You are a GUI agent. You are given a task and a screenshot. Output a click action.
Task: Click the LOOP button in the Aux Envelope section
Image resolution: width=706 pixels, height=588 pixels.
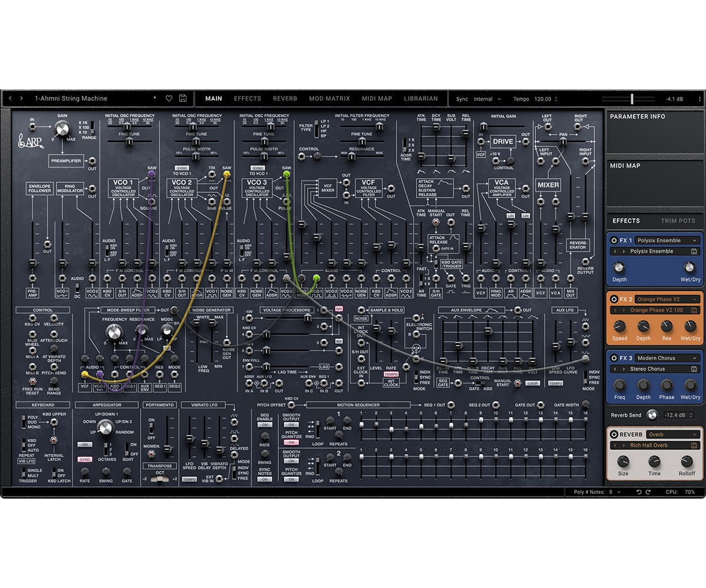[x=531, y=382]
